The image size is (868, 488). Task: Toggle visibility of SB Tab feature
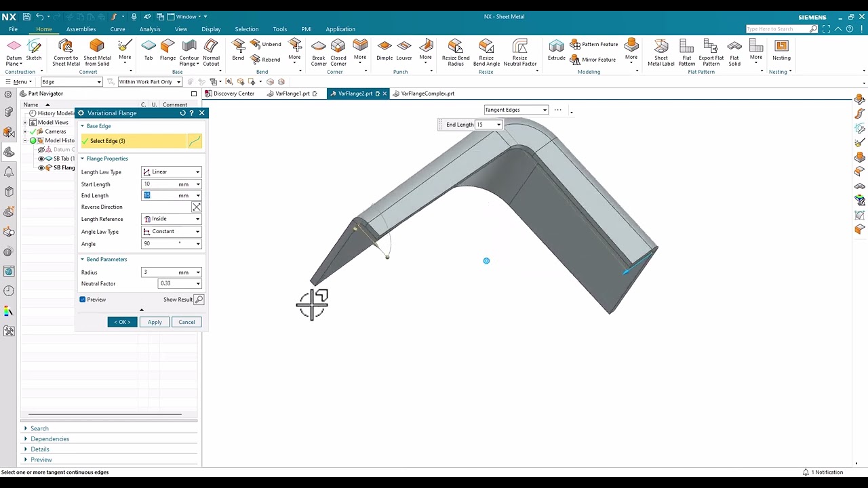pyautogui.click(x=41, y=159)
